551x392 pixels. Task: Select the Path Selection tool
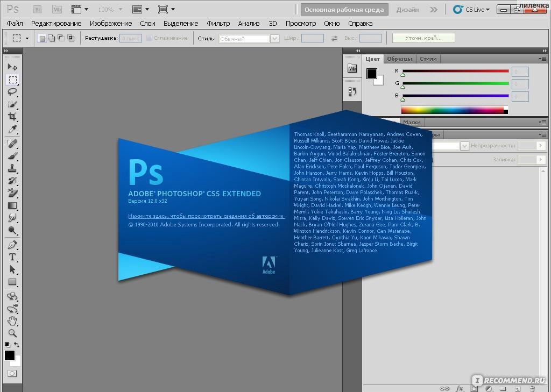(x=12, y=269)
